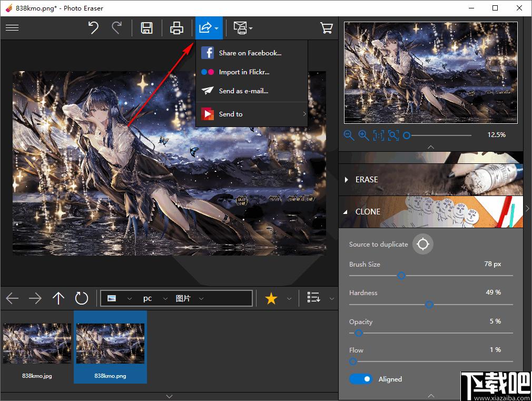Screen dimensions: 532x401
Task: Click 图片 folder in path bar
Action: tap(183, 298)
